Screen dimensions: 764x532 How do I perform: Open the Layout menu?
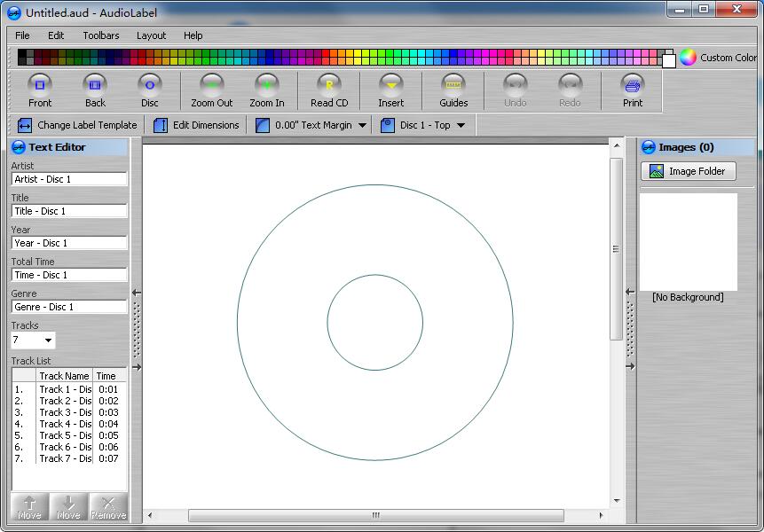151,35
